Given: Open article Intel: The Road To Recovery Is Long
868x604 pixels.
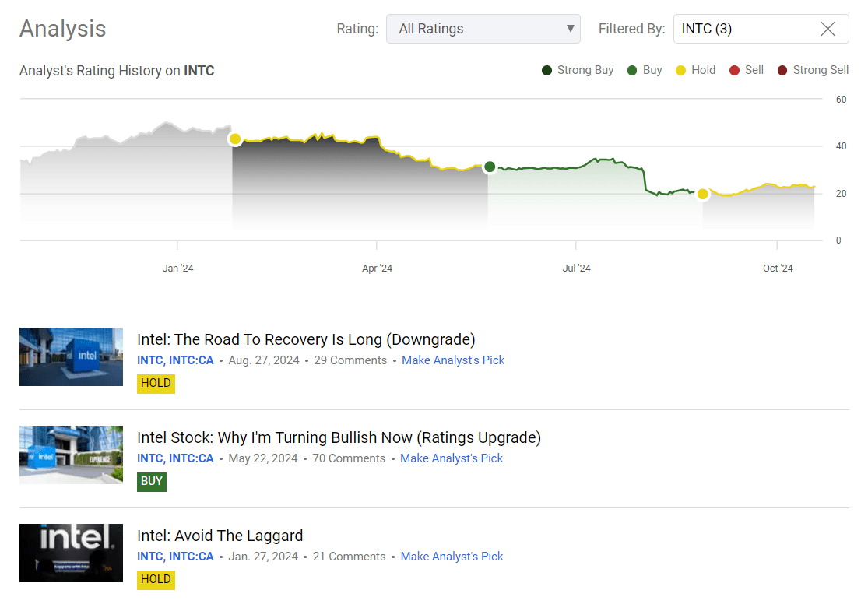Looking at the screenshot, I should [x=306, y=339].
